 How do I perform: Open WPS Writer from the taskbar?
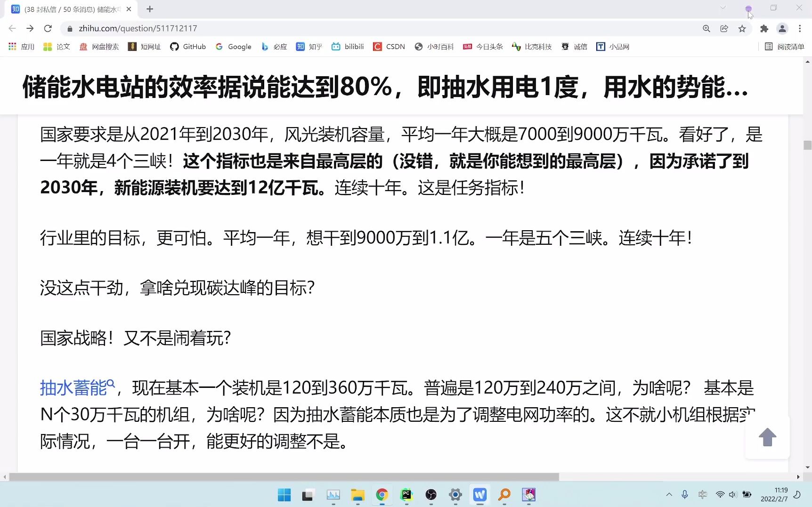click(480, 495)
